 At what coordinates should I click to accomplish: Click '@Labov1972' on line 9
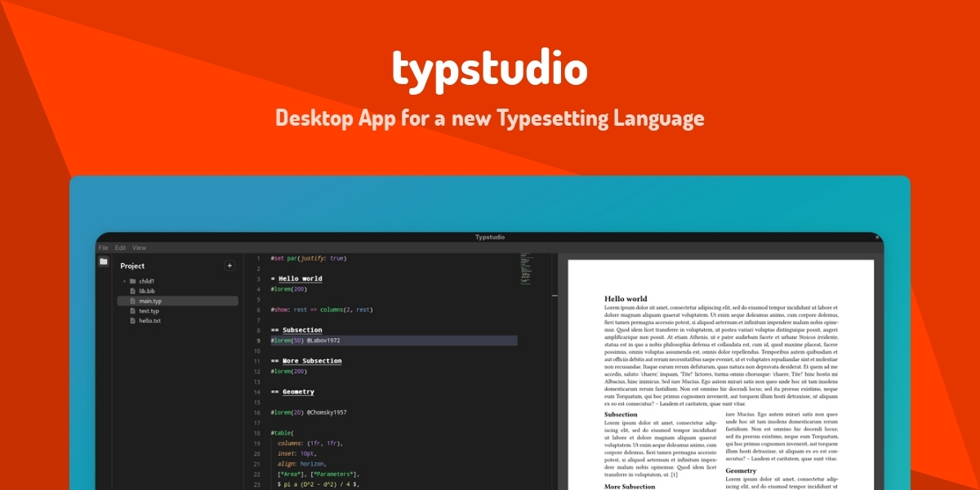323,341
